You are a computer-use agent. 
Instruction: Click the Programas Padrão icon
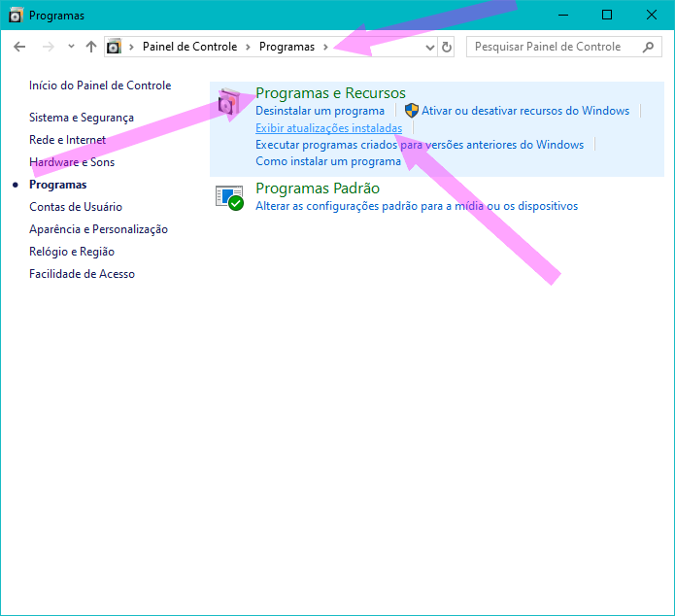tap(229, 197)
